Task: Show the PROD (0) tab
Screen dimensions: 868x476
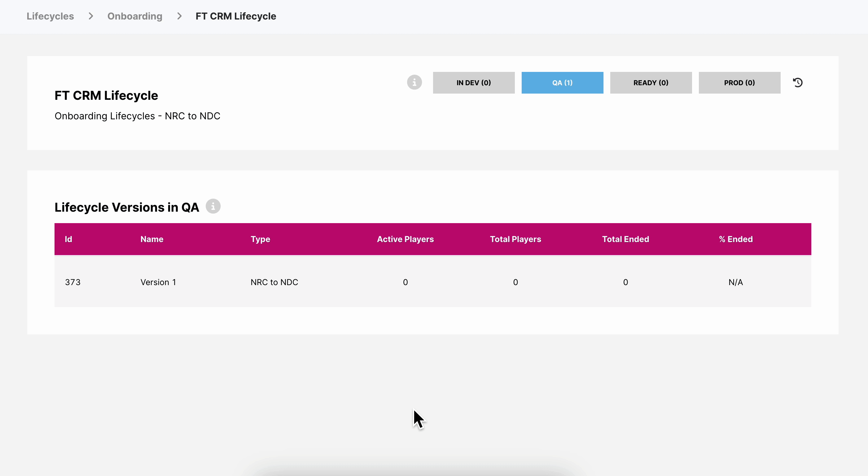Action: [739, 83]
